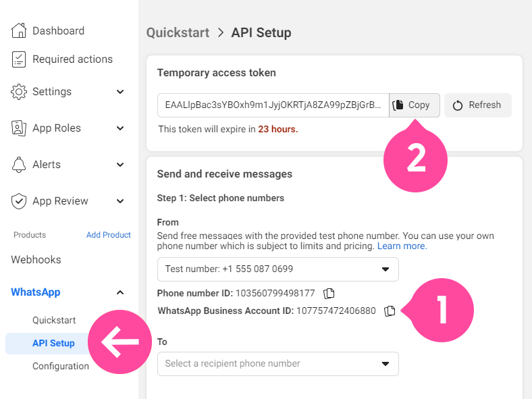Copy the WhatsApp Business Account ID
Viewport: 532px width, 399px height.
coord(390,311)
